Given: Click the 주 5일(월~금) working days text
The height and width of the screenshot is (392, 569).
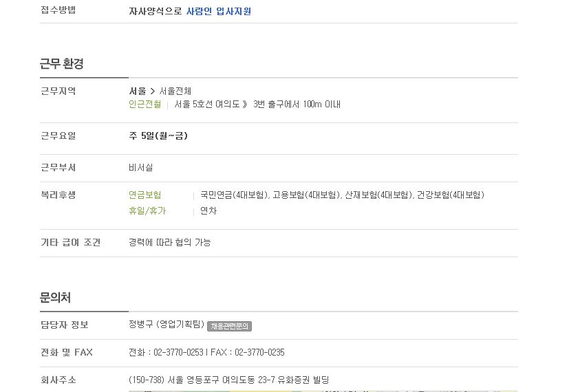Looking at the screenshot, I should [158, 136].
